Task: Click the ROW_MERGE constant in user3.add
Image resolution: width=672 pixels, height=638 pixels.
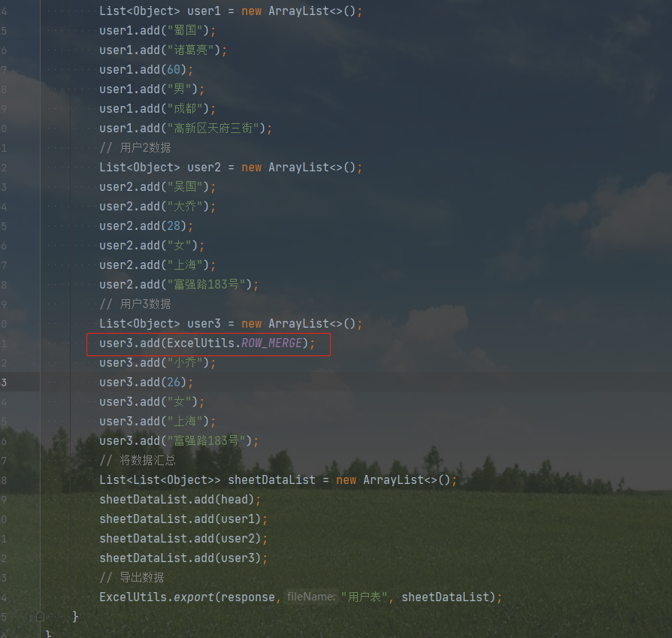Action: pyautogui.click(x=271, y=343)
